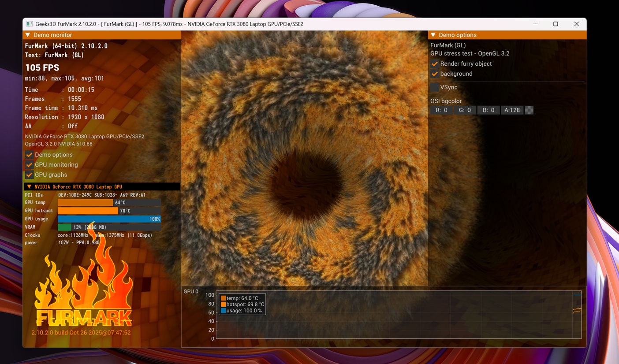The width and height of the screenshot is (619, 364).
Task: Collapse the Demo options panel
Action: 433,35
